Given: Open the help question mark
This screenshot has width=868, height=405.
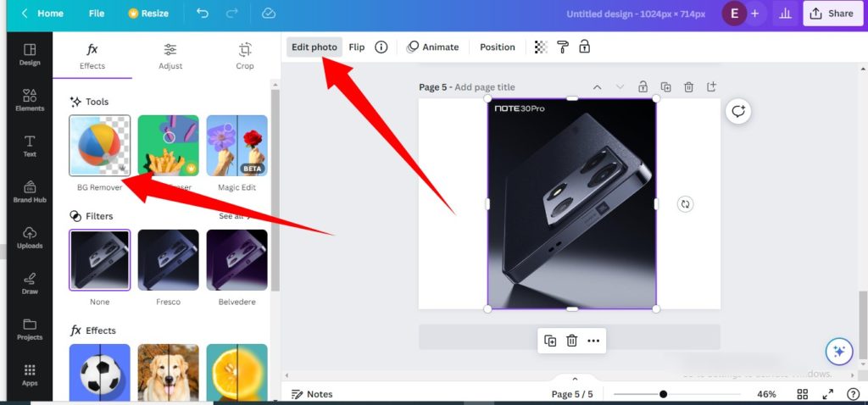Looking at the screenshot, I should (853, 394).
